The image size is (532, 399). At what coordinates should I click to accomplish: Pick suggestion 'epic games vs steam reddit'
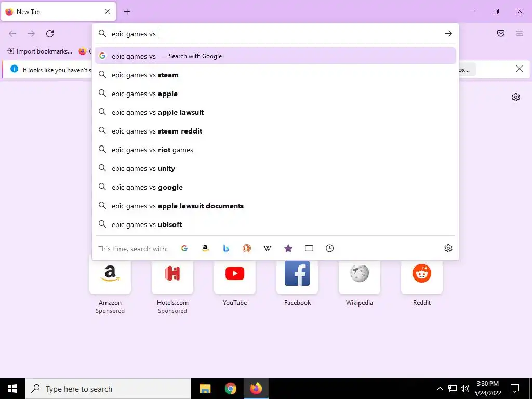click(275, 131)
